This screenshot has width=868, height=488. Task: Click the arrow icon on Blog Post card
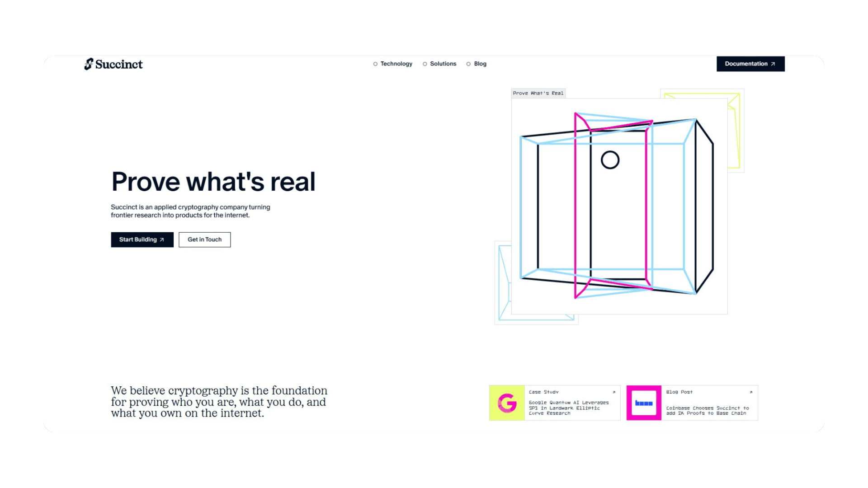[751, 392]
